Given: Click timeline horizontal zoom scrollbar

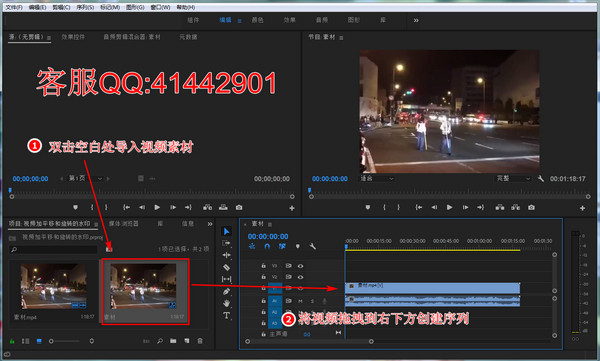Looking at the screenshot, I should [x=309, y=341].
